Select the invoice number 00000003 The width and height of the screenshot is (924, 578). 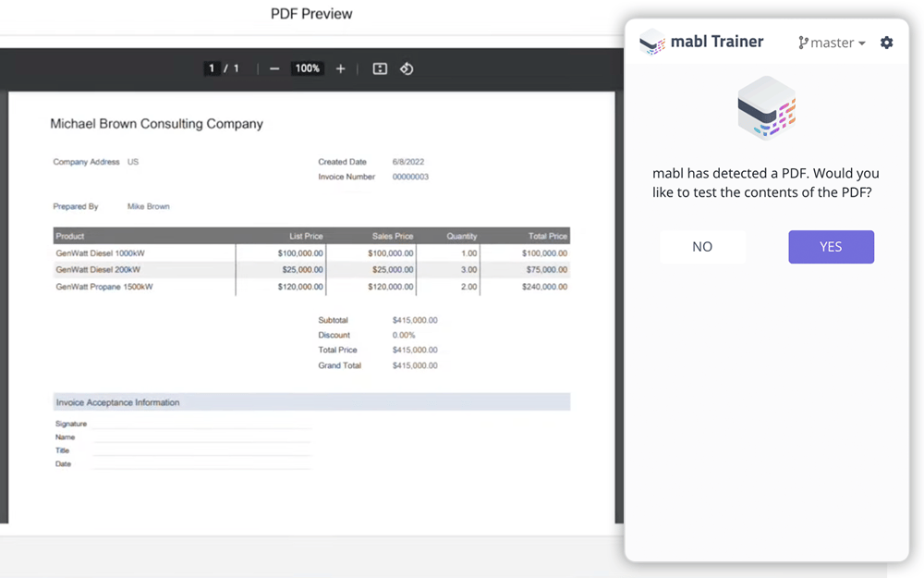coord(410,177)
